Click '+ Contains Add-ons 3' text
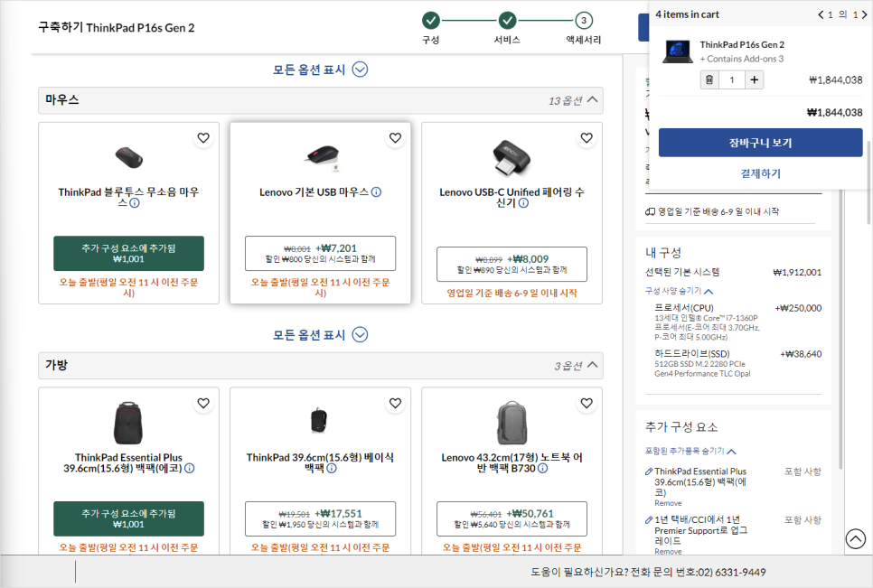Viewport: 873px width, 588px height. pos(742,59)
